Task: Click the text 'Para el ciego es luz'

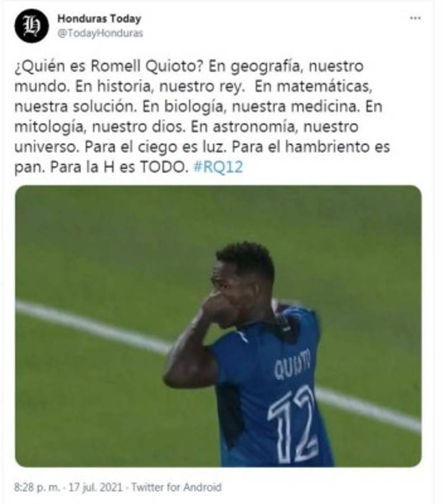Action: tap(154, 147)
